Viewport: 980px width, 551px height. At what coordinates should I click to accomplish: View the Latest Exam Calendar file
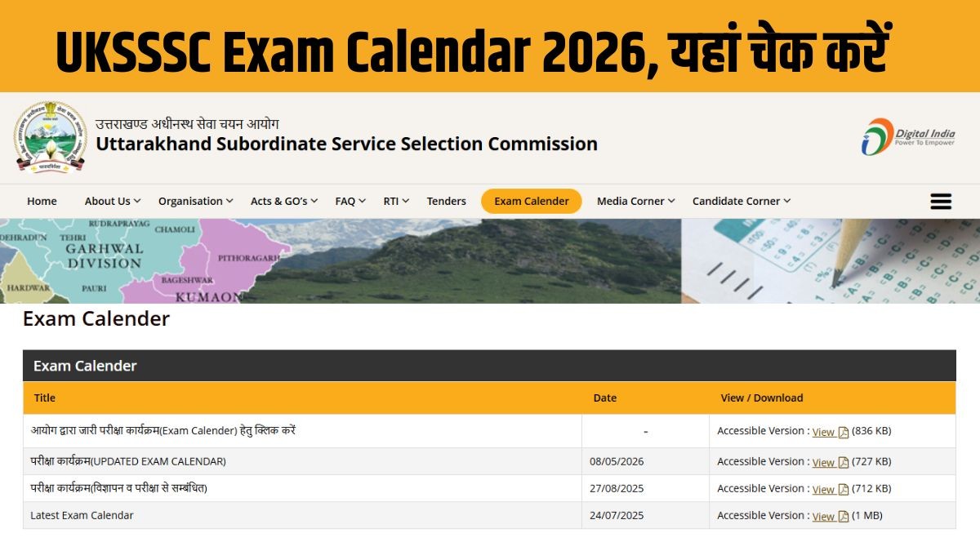(x=823, y=517)
